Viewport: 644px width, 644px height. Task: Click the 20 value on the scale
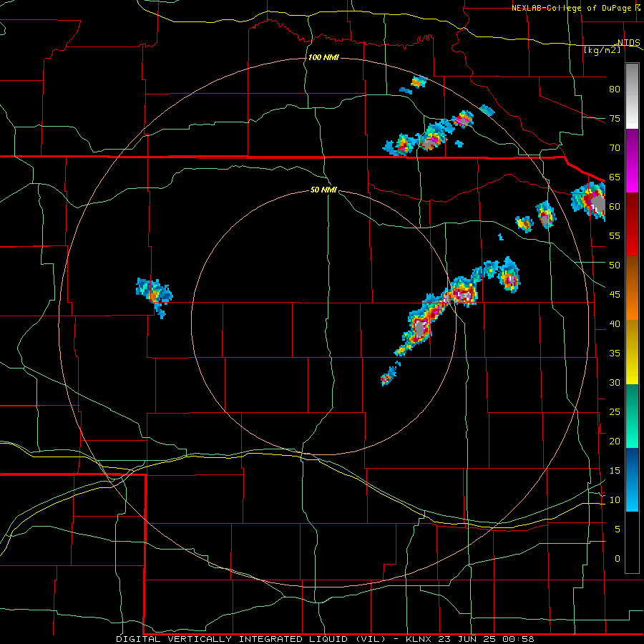coord(615,441)
